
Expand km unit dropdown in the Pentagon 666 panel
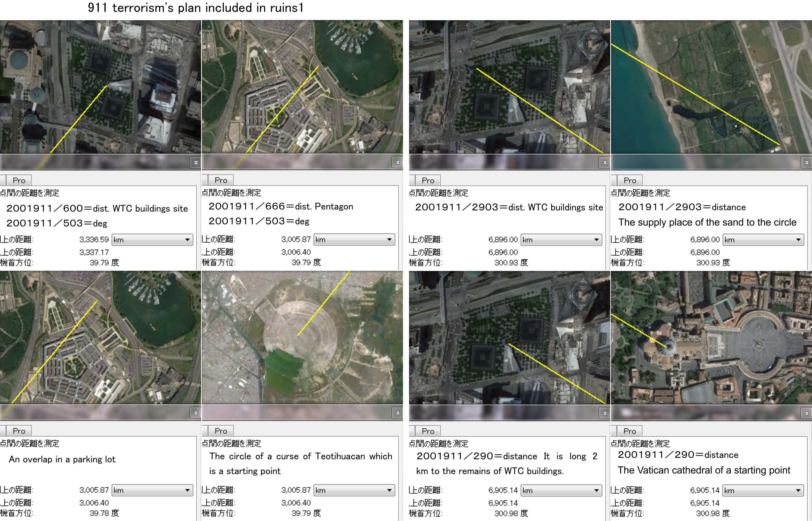point(354,239)
